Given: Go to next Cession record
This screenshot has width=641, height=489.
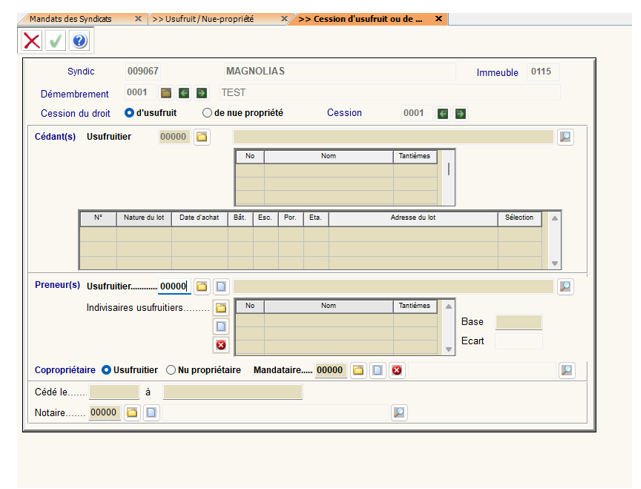Looking at the screenshot, I should (x=460, y=113).
